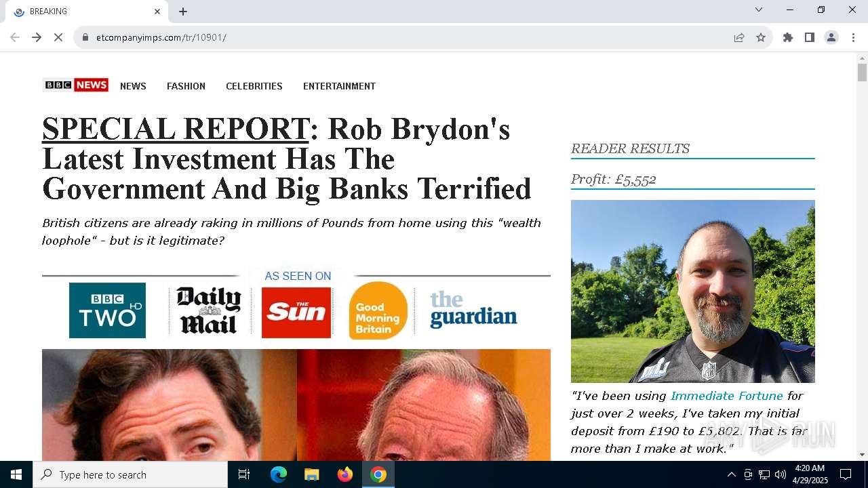Open the notification center icon

pos(846,474)
